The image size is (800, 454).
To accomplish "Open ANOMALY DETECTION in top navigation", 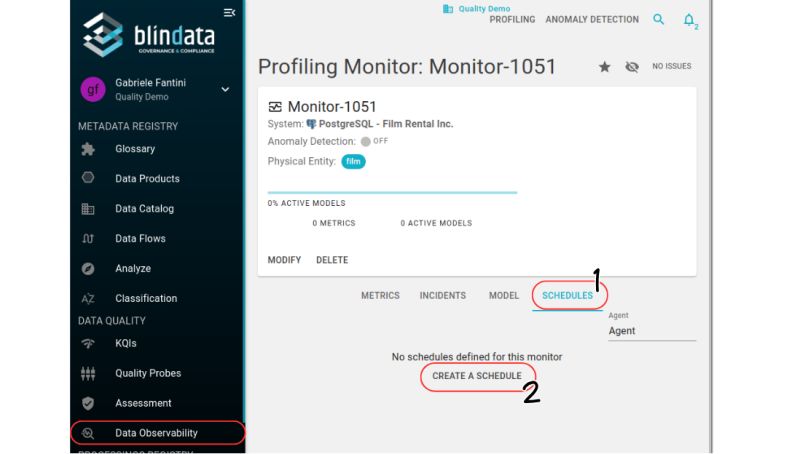I will [592, 19].
